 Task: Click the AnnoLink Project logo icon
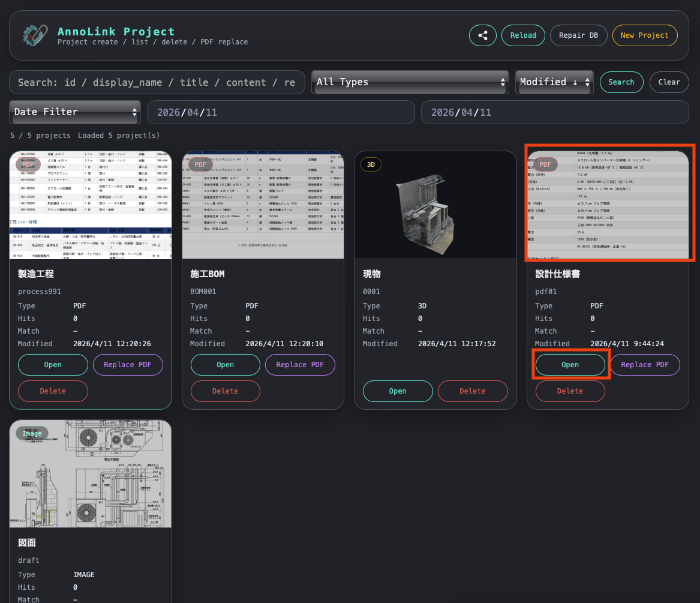(x=35, y=35)
